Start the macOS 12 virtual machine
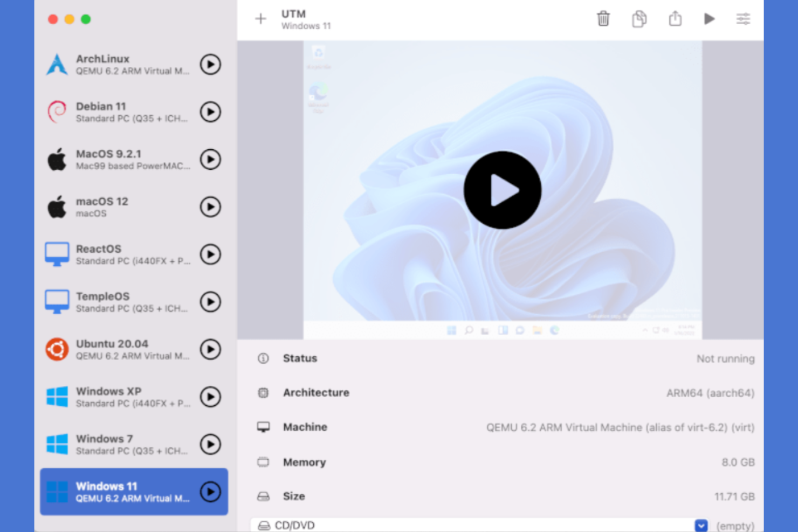798x532 pixels. (210, 206)
